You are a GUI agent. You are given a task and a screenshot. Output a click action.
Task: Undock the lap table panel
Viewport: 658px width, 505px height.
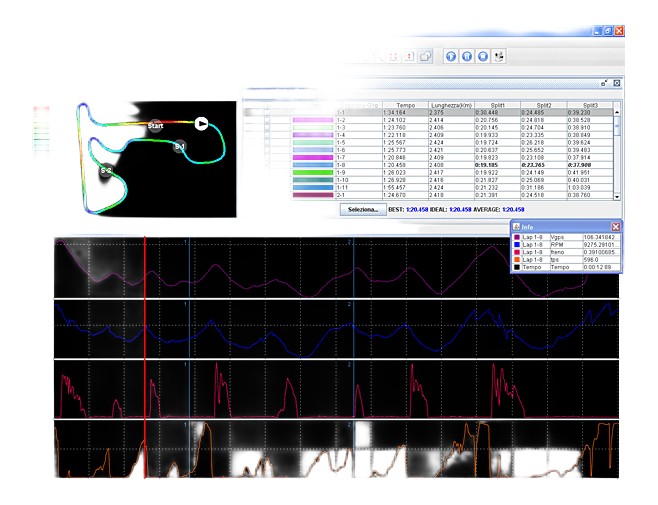click(x=604, y=84)
